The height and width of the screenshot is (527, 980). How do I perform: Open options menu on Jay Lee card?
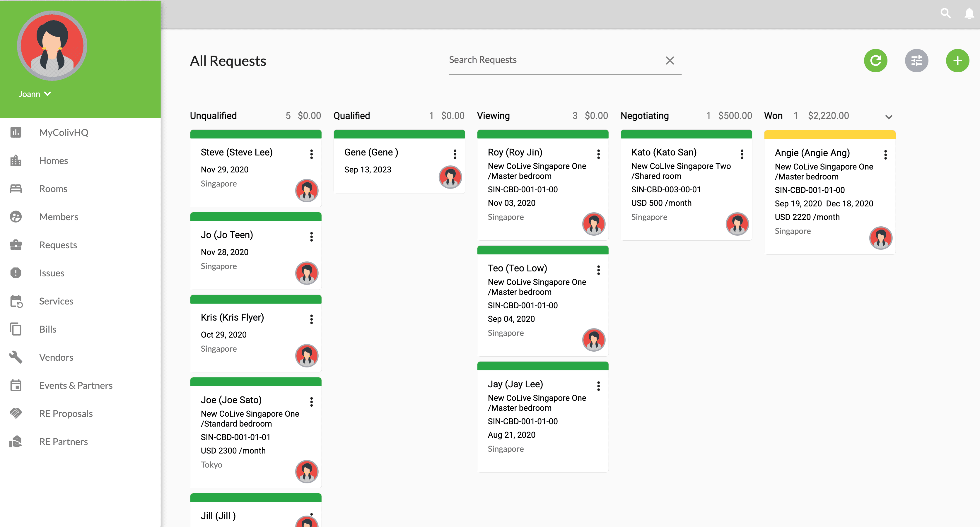pyautogui.click(x=598, y=386)
